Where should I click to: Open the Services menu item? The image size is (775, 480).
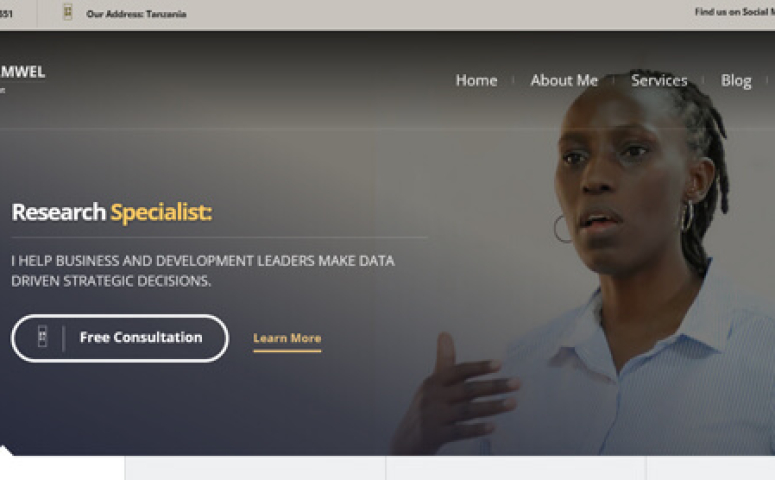click(659, 80)
